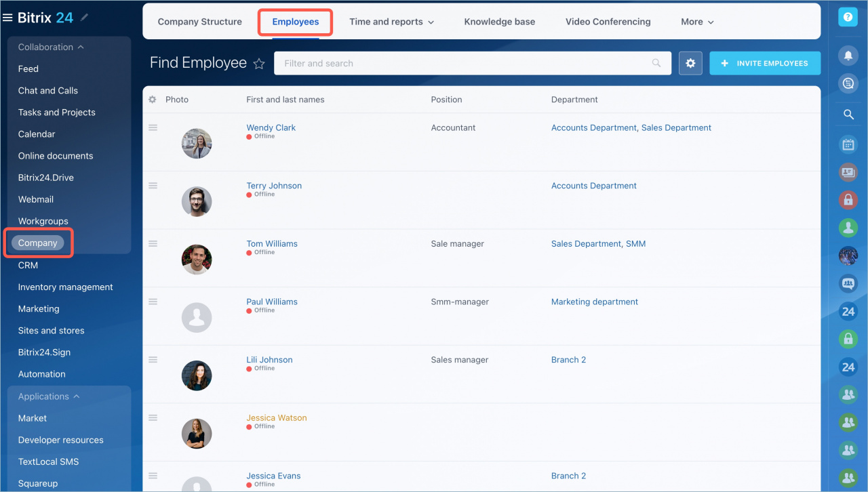Open Calendar in left menu
868x492 pixels.
tap(37, 134)
